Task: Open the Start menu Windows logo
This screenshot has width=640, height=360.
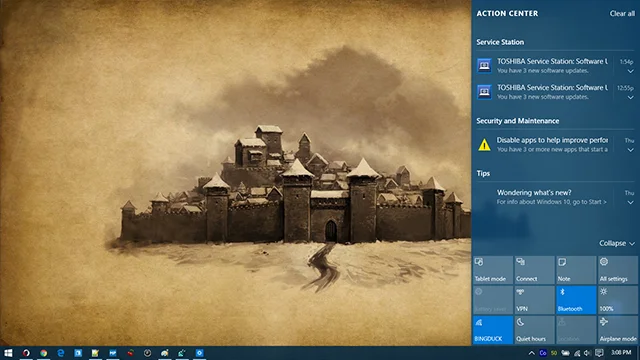Action: 8,353
